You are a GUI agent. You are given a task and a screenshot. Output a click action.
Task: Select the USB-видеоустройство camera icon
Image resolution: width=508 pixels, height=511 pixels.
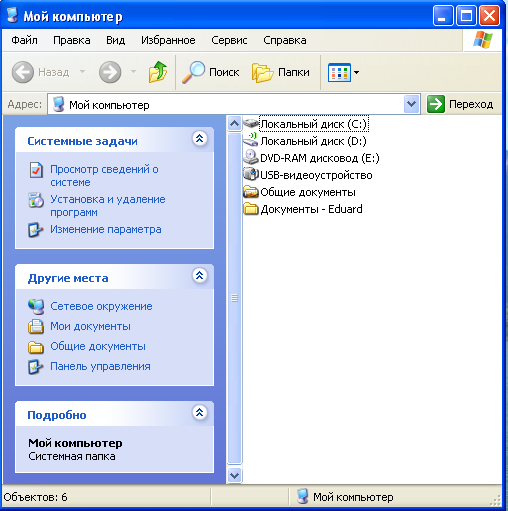[x=251, y=174]
